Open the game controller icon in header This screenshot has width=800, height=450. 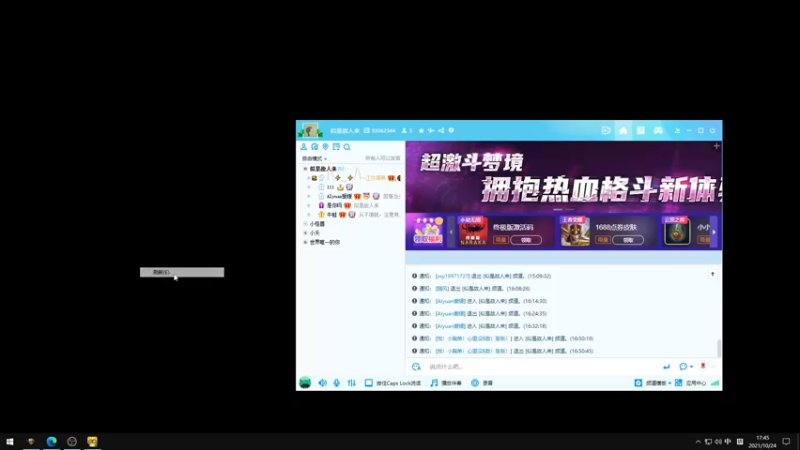coord(658,131)
